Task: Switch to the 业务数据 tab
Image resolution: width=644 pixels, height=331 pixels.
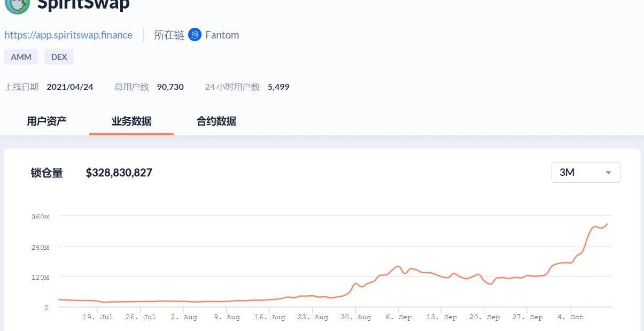Action: point(131,121)
